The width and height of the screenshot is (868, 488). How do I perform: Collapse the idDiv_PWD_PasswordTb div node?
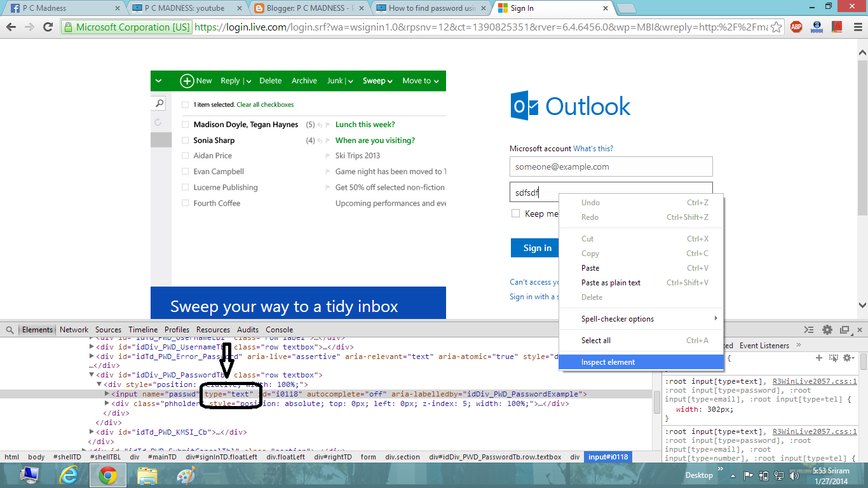coord(92,375)
